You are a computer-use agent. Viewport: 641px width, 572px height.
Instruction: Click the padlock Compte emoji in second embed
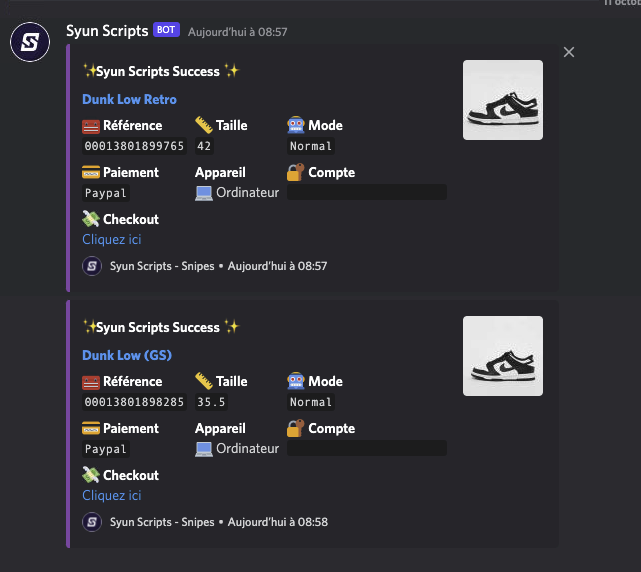point(296,428)
